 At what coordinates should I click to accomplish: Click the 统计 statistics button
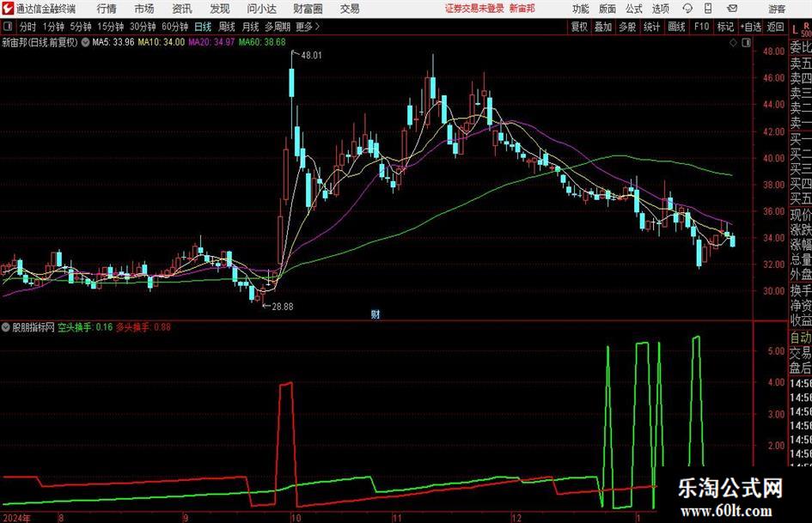tap(651, 27)
